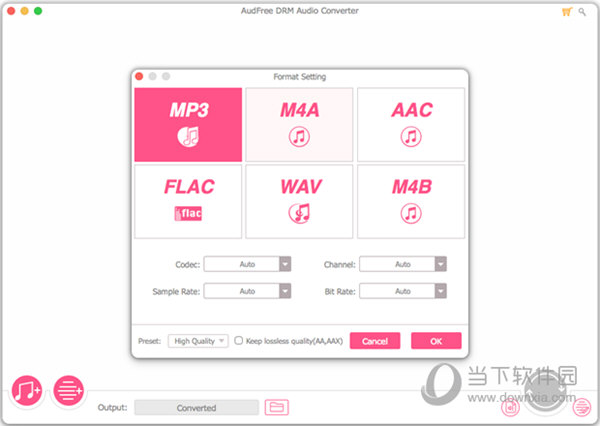Open the output folder browse icon
This screenshot has height=426, width=600.
click(277, 407)
